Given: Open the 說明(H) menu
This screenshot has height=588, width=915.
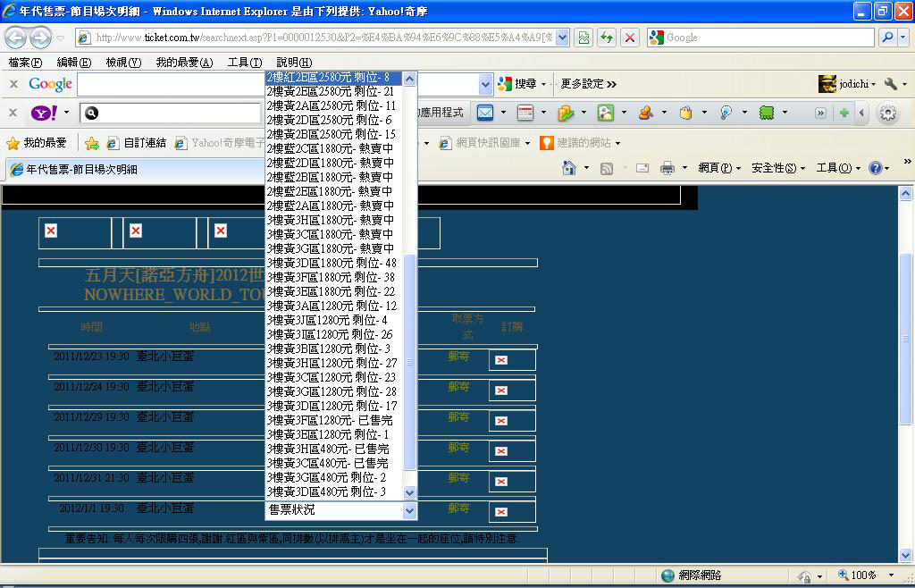Looking at the screenshot, I should coord(293,62).
